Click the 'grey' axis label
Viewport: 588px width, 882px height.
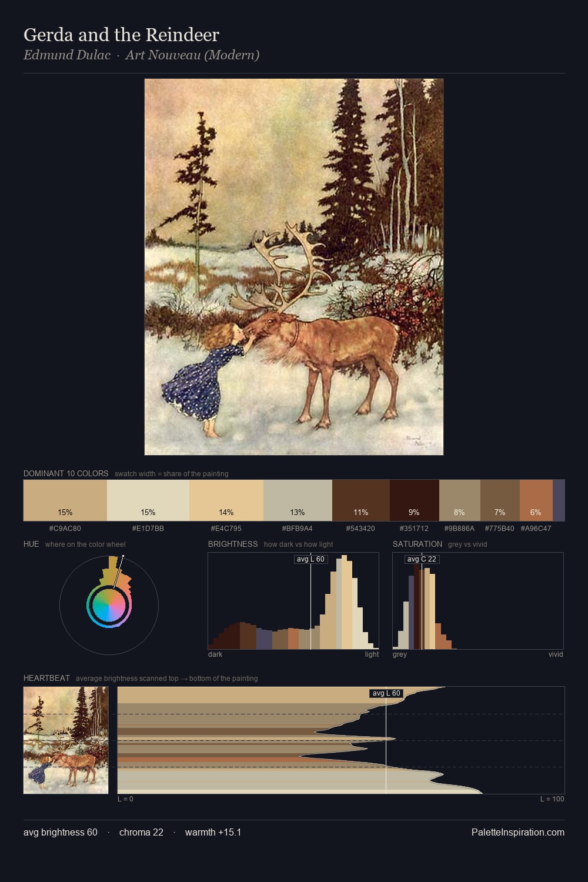click(400, 654)
